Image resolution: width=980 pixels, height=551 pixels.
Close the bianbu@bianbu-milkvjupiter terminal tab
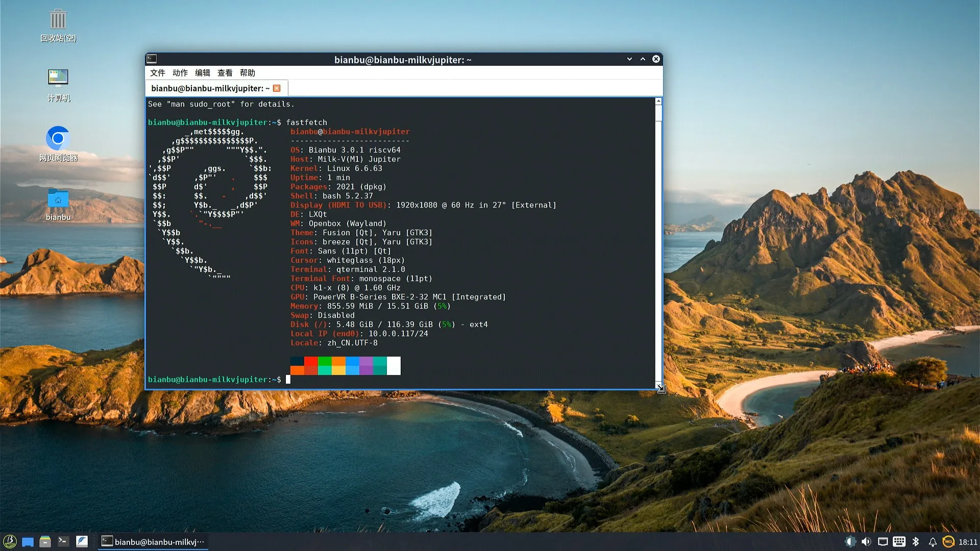click(277, 88)
